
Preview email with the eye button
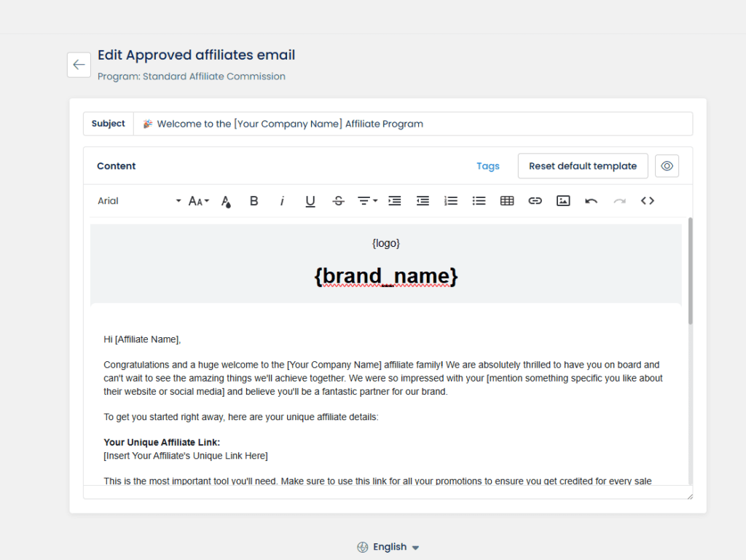point(667,166)
